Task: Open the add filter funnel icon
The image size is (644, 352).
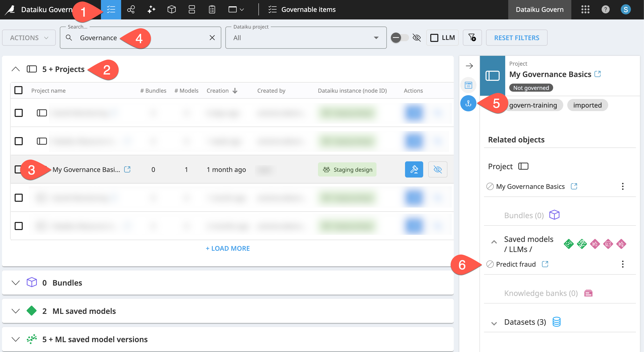Action: pos(472,38)
